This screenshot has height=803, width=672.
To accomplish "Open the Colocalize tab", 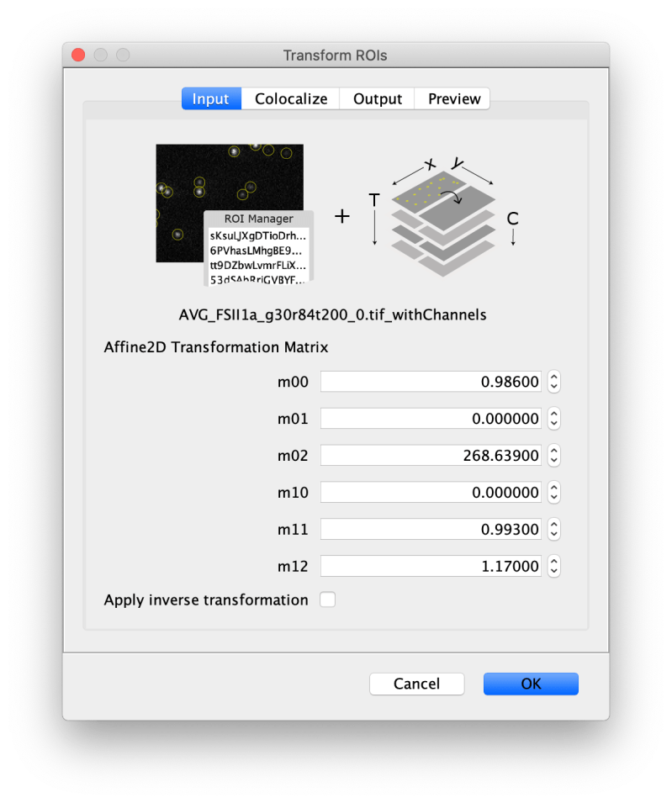I will 290,99.
